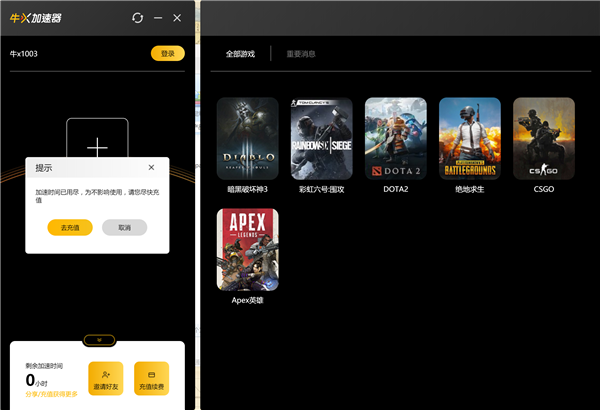Select the 暗黑破坏神3 Diablo game cover
600x410 pixels.
(x=248, y=139)
